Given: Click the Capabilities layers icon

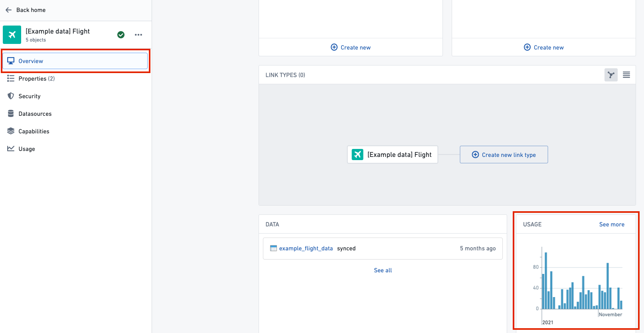Looking at the screenshot, I should point(11,131).
